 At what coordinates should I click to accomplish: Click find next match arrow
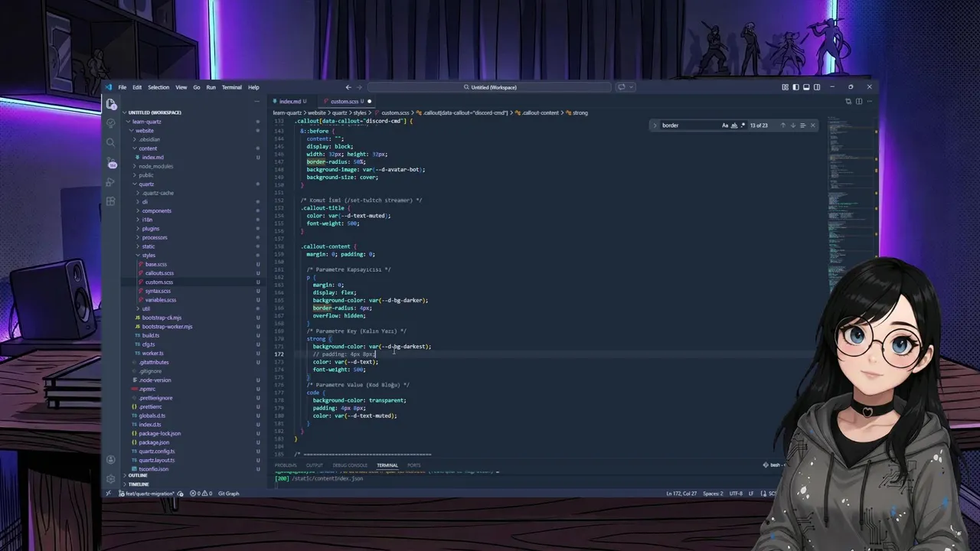click(x=792, y=126)
